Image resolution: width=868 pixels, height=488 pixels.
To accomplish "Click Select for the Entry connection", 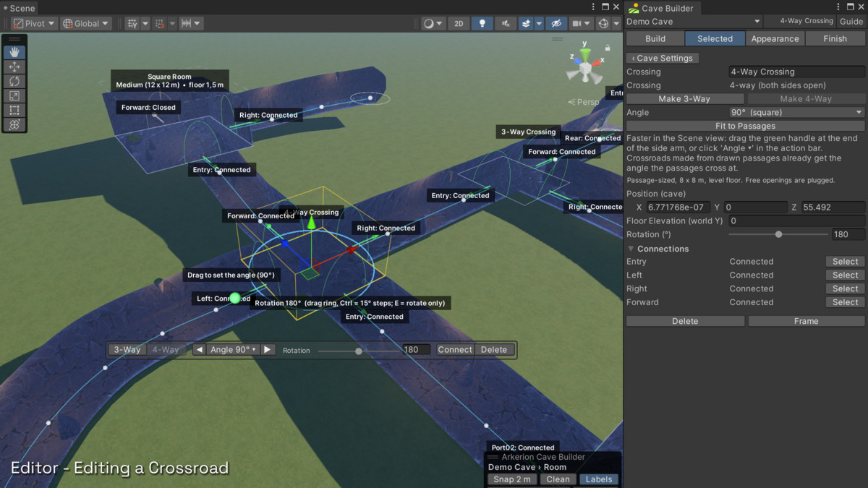I will pos(845,262).
